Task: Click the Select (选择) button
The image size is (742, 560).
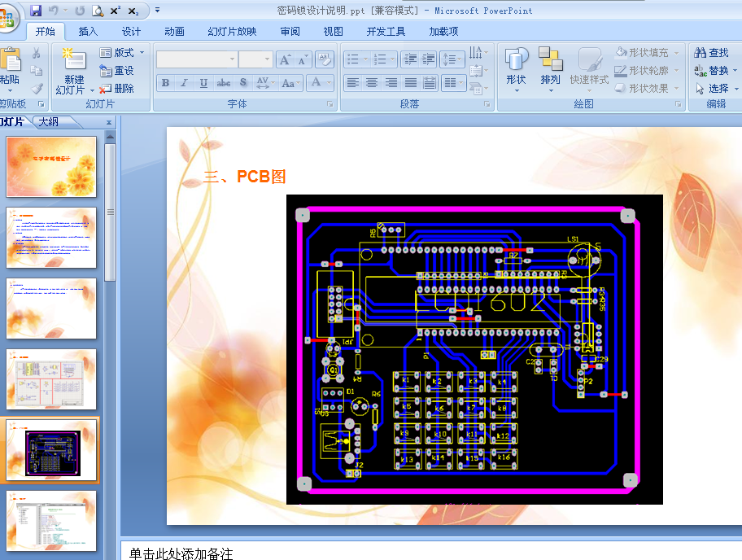Action: [715, 89]
